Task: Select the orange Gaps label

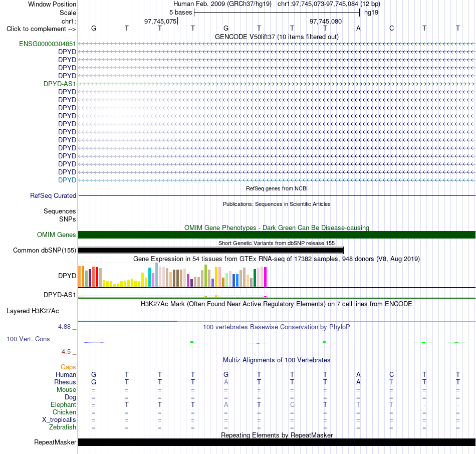Action: (68, 367)
